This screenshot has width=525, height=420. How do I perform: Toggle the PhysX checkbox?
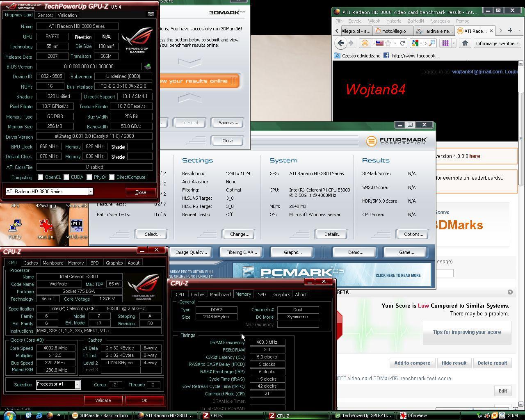(x=89, y=177)
